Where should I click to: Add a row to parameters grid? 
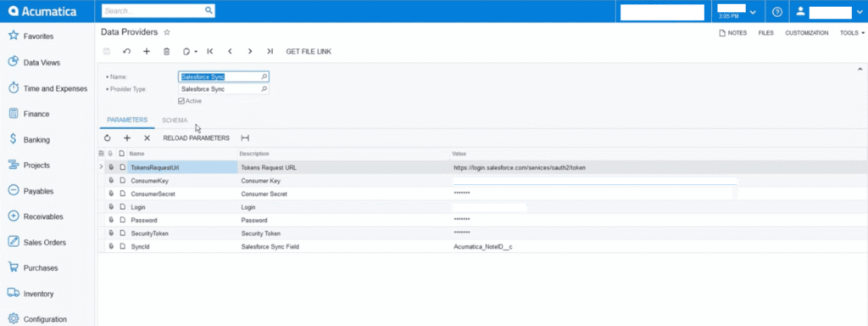pyautogui.click(x=127, y=138)
